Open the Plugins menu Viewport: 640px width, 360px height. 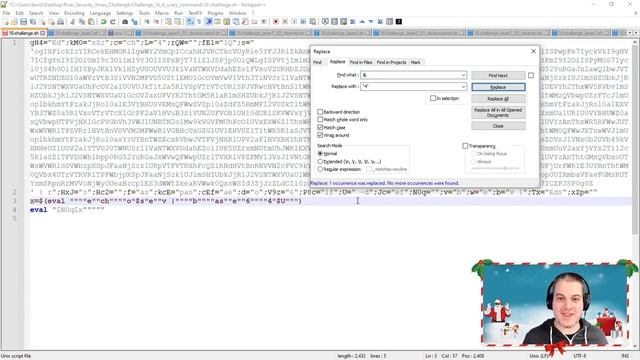click(215, 13)
